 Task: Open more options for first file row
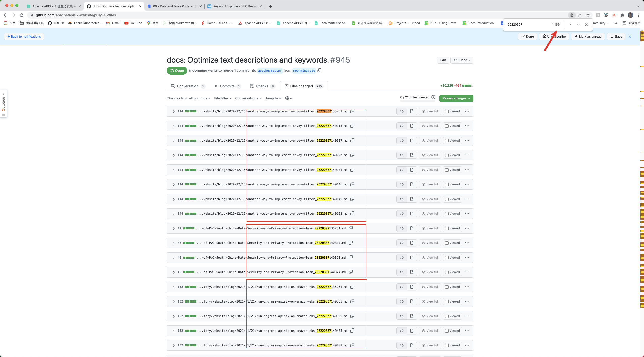coord(467,111)
